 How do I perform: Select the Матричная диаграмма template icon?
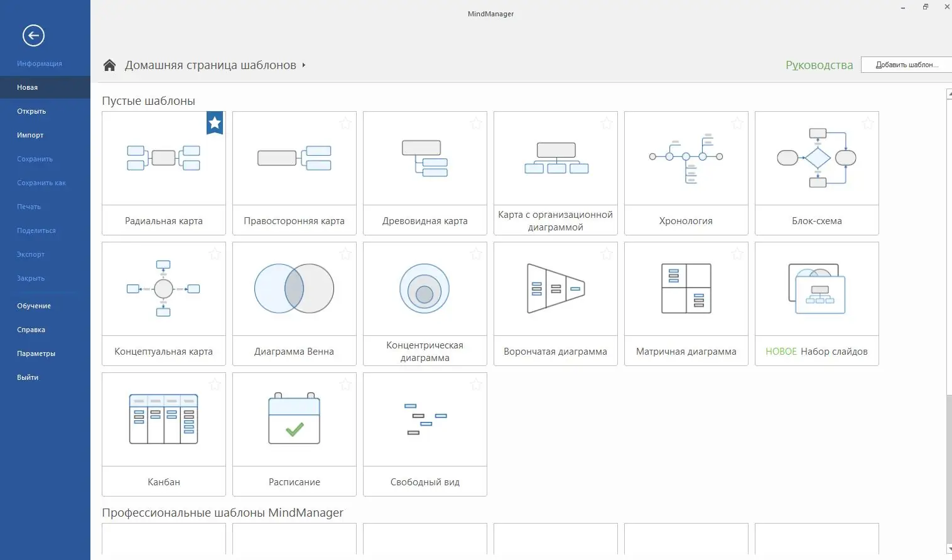pyautogui.click(x=686, y=289)
